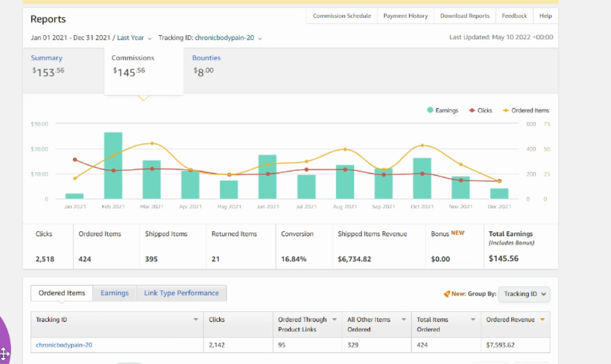
Task: Open the Help link
Action: (546, 16)
